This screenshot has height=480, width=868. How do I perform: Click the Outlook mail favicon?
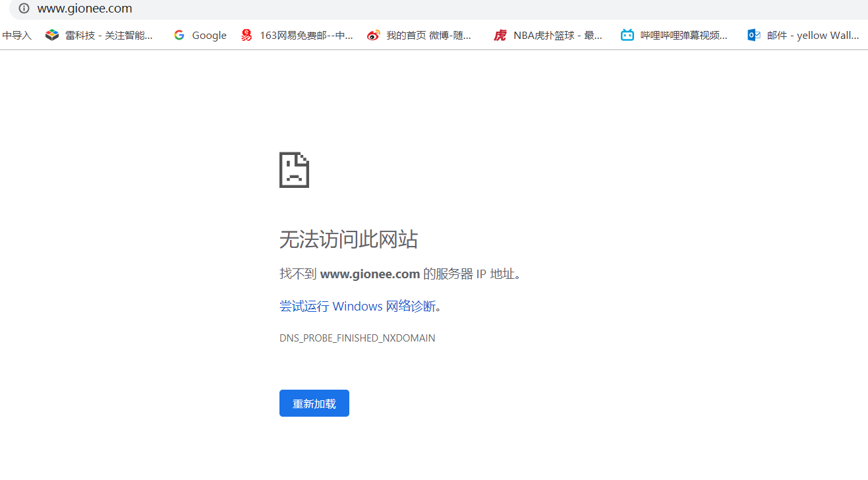coord(753,34)
